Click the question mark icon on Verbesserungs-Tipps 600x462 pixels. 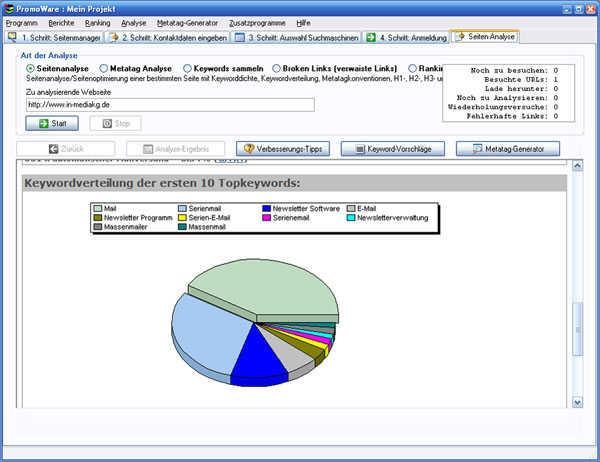tap(249, 149)
